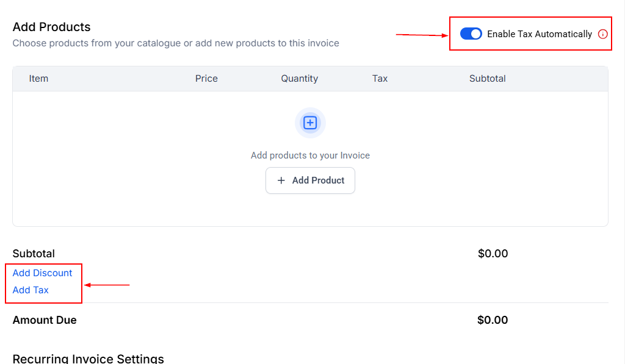
Task: Click the 'Add products to your Invoice' text
Action: click(310, 155)
